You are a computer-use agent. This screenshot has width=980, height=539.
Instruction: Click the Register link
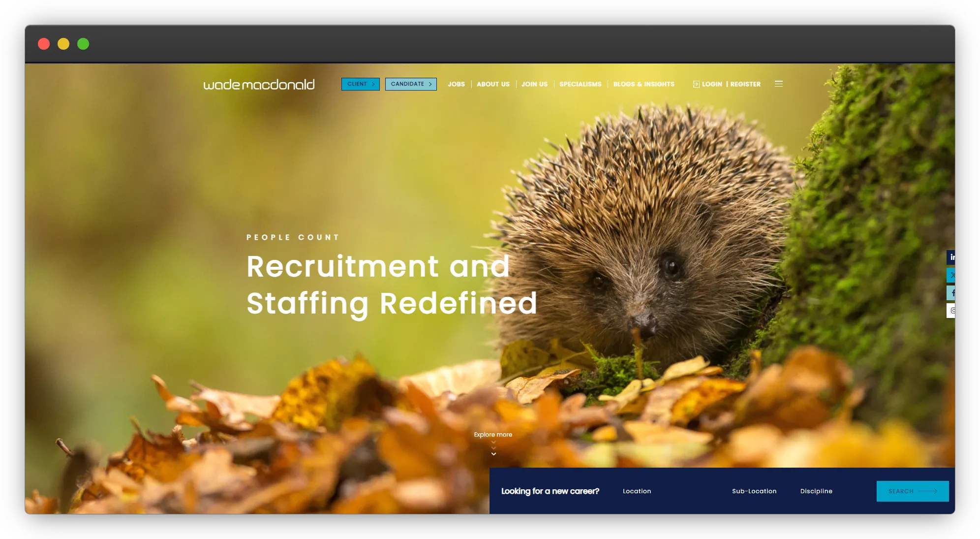coord(745,84)
